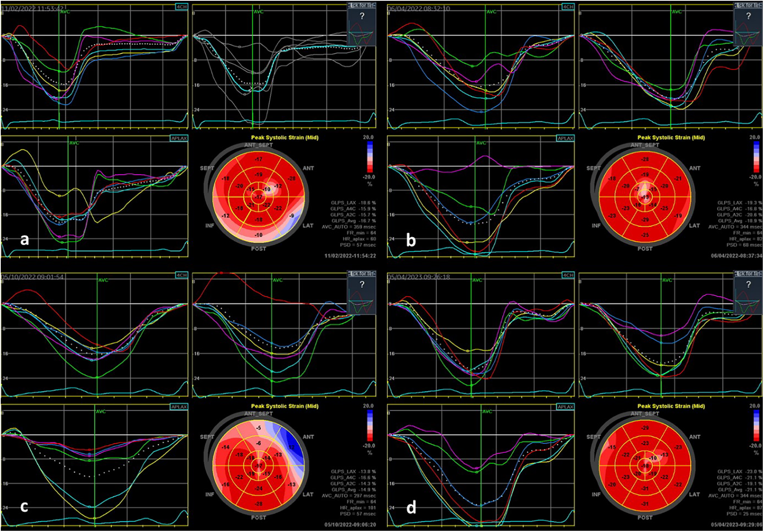764x532 pixels.
Task: Select the APLAX view label in panel d
Action: click(565, 407)
